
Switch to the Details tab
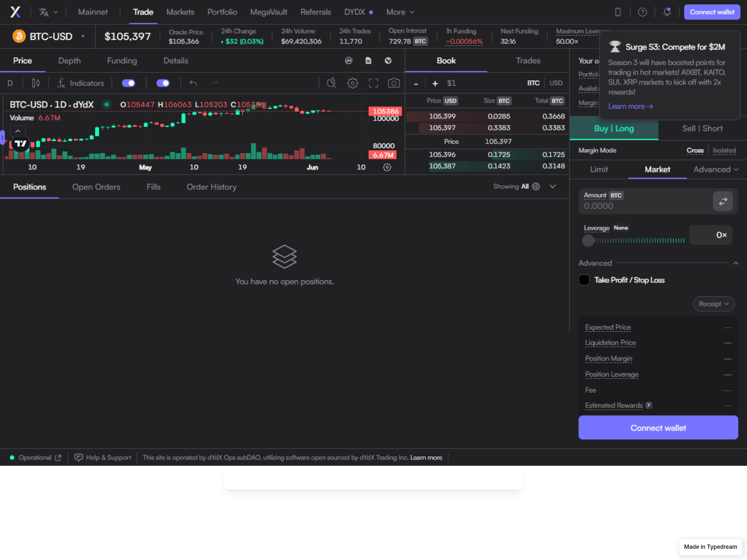click(176, 61)
